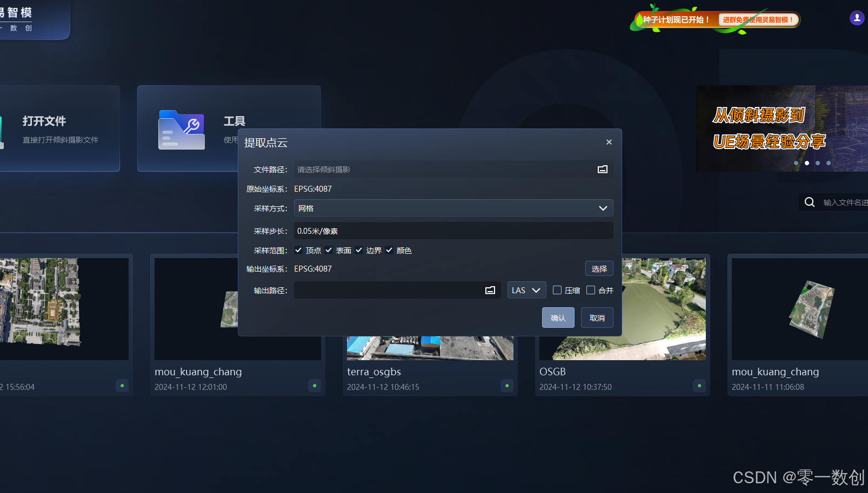Click the 2024-11-12 10:37:50 timestamp
The height and width of the screenshot is (493, 868).
click(x=576, y=387)
